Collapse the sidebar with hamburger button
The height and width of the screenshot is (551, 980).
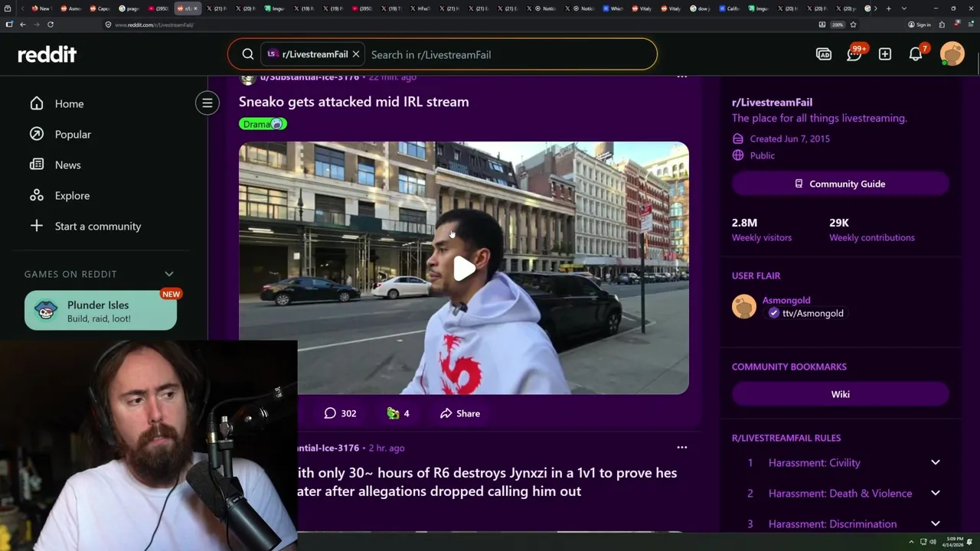coord(207,103)
